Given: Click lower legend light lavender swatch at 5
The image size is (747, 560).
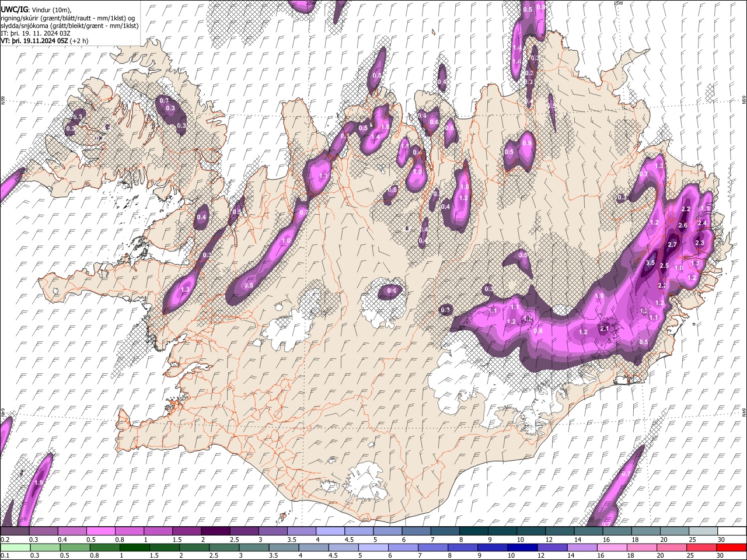Looking at the screenshot, I should 373,547.
